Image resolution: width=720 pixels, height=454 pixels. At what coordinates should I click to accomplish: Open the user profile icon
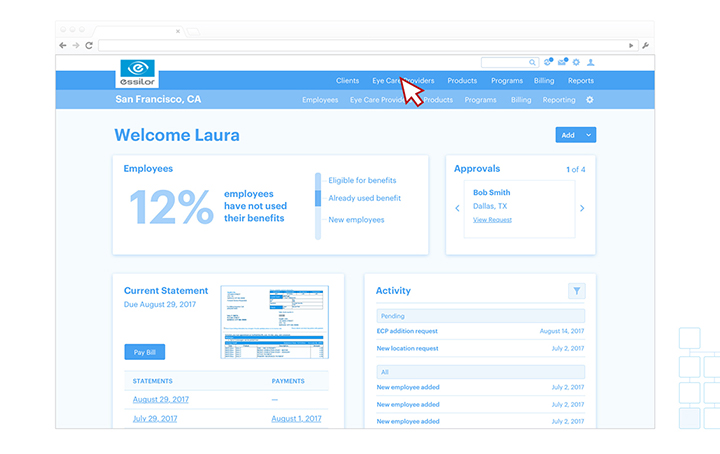coord(590,62)
